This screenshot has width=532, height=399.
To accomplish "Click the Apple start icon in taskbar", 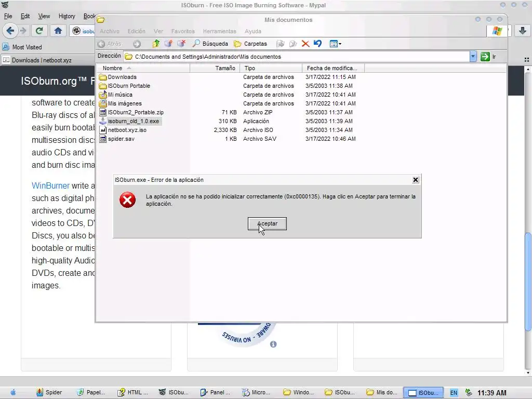I will coord(13,393).
